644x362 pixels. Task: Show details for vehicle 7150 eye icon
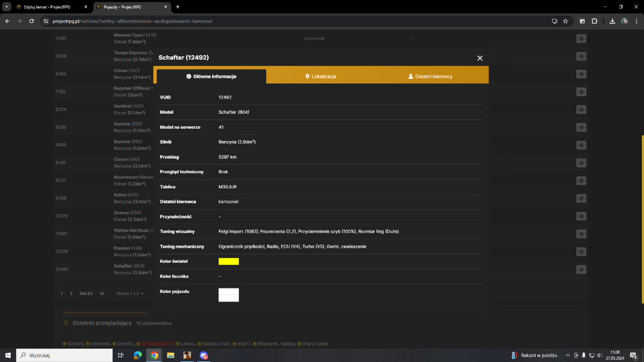coord(581,91)
